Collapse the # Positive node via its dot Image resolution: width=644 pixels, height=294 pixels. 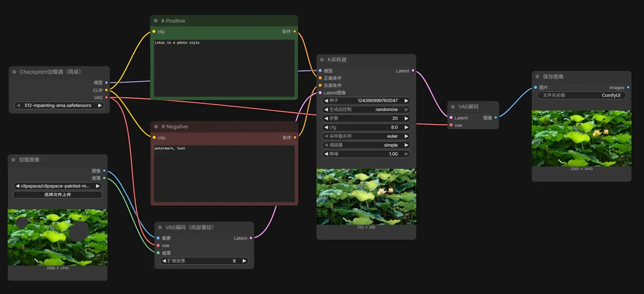pos(156,21)
